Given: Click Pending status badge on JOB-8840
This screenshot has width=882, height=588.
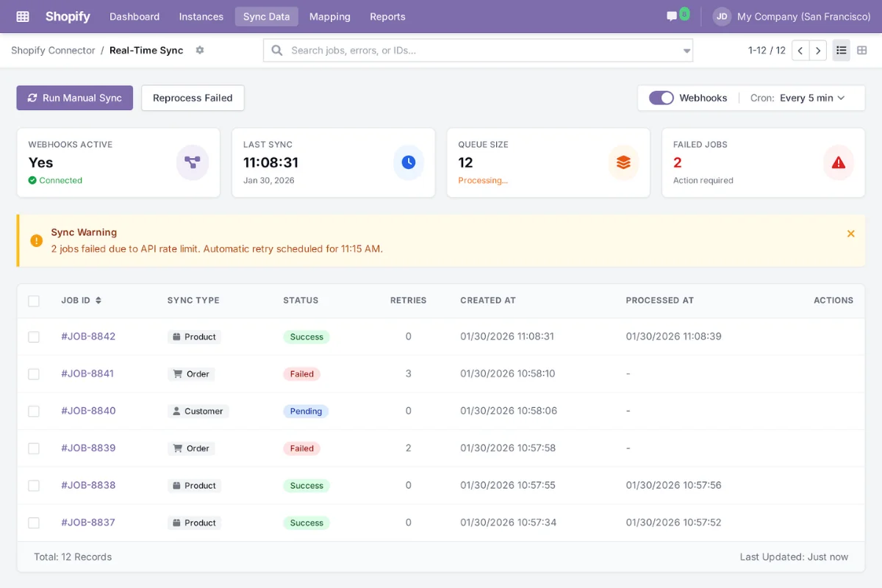Looking at the screenshot, I should tap(306, 412).
